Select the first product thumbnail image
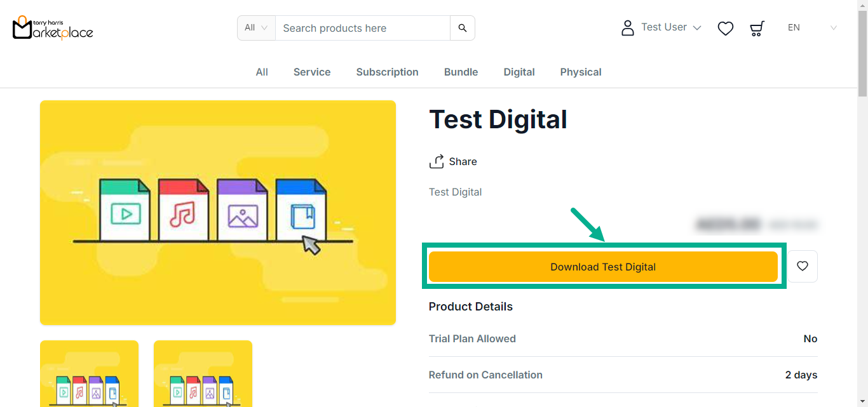This screenshot has width=868, height=407. [89, 375]
